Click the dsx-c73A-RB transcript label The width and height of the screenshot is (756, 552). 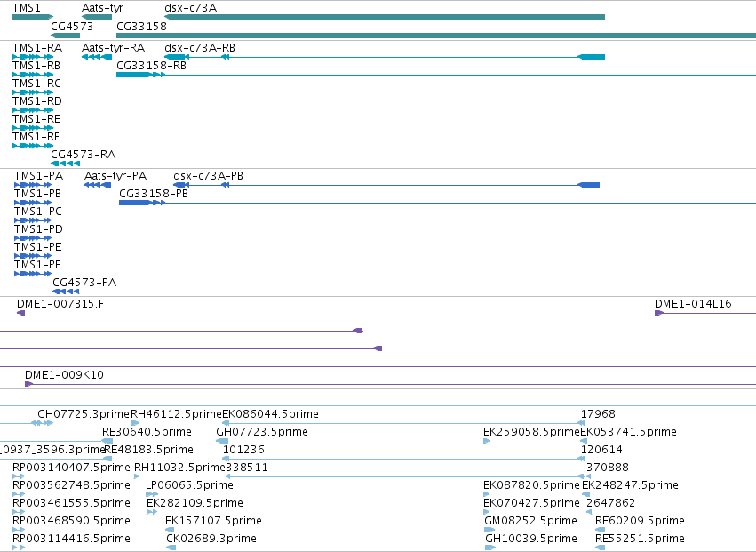point(200,48)
